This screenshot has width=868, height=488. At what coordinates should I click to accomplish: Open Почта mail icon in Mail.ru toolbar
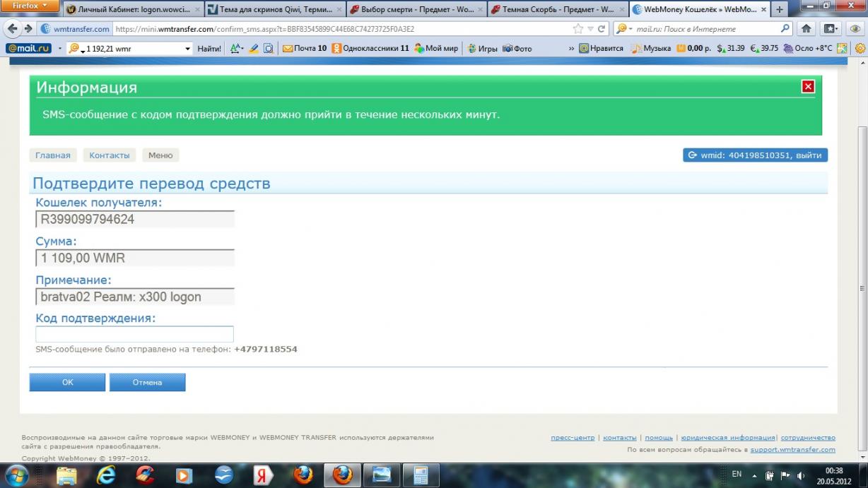pos(288,49)
